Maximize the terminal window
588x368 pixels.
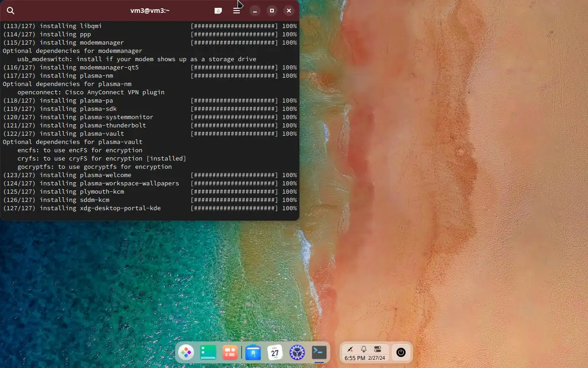click(x=272, y=11)
